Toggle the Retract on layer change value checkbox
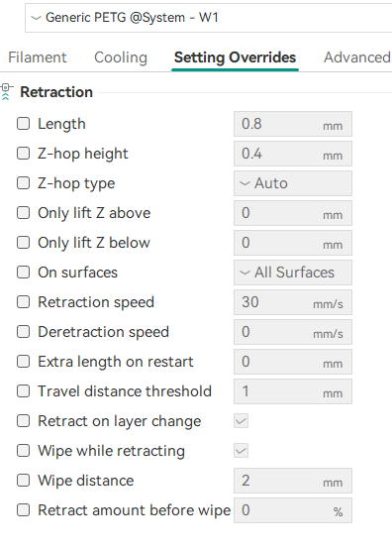The width and height of the screenshot is (392, 549). 242,421
